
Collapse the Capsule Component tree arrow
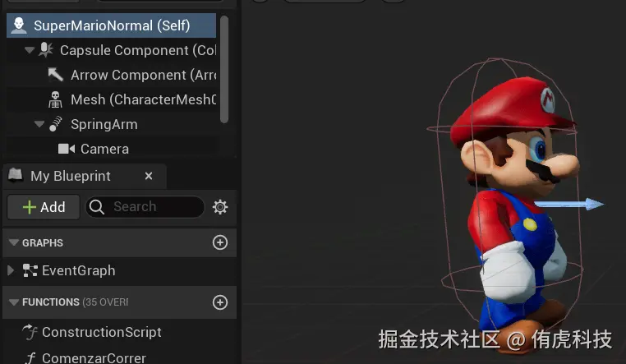[x=29, y=50]
